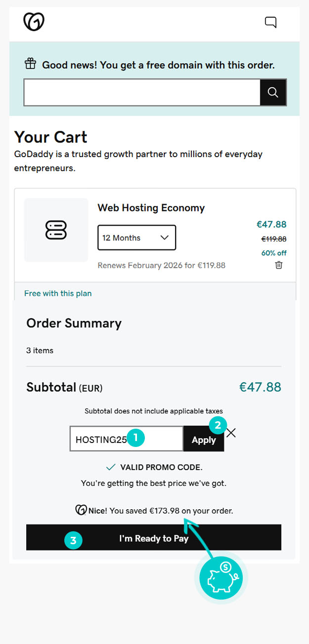Click the GoDaddy logo in the header
This screenshot has height=644, width=309.
point(34,22)
